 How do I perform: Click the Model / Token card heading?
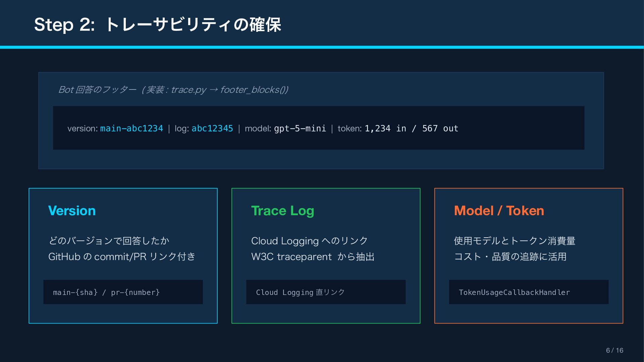click(x=499, y=211)
